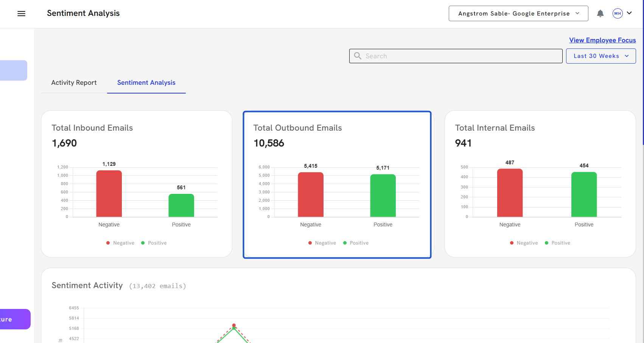The height and width of the screenshot is (343, 644).
Task: Open the hamburger navigation menu
Action: pyautogui.click(x=22, y=14)
